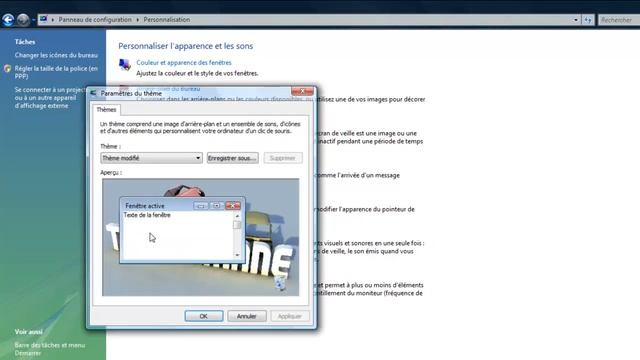
Task: Click OK in the theme dialog
Action: click(204, 316)
